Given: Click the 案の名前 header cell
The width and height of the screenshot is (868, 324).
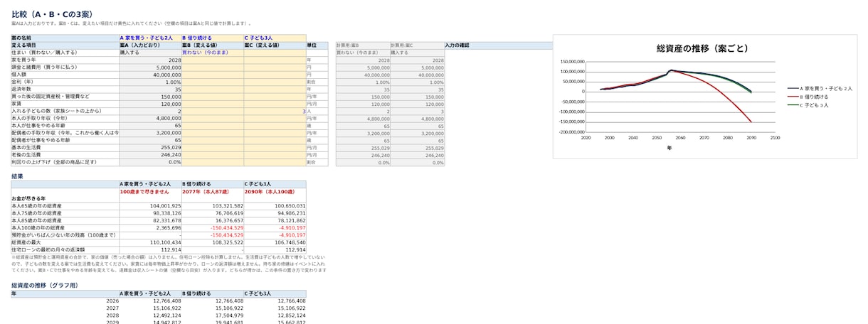Looking at the screenshot, I should pos(65,38).
